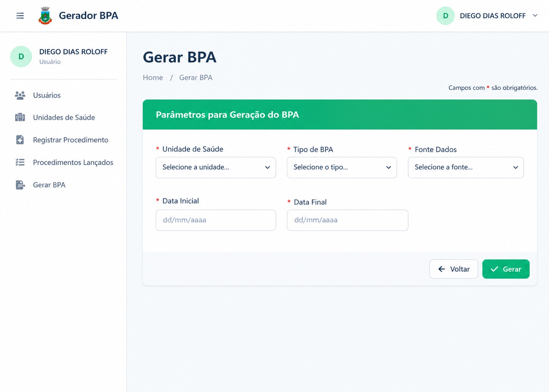Click the header avatar with letter D

pyautogui.click(x=445, y=16)
